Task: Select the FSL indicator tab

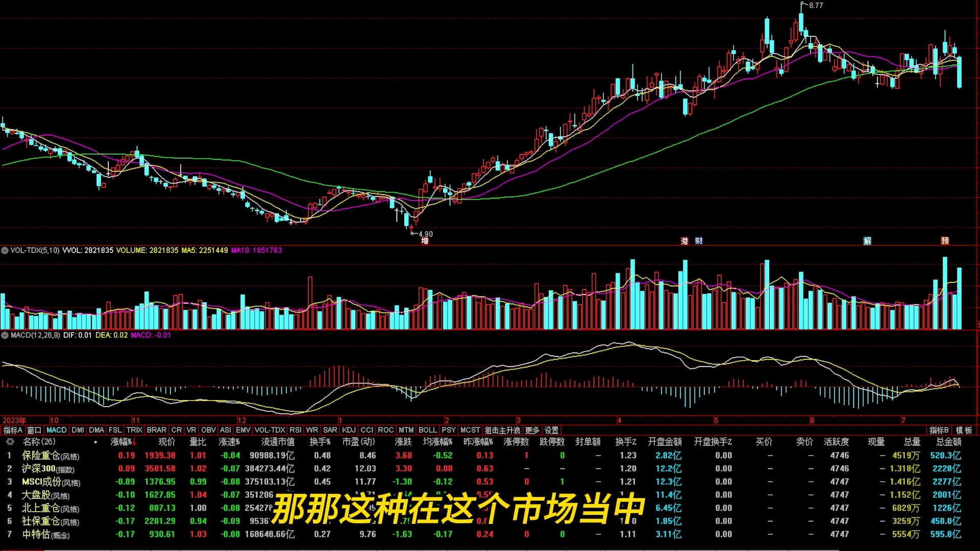Action: point(115,430)
